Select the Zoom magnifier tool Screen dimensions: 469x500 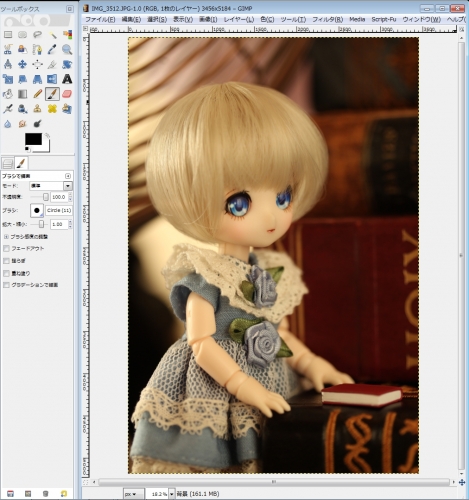point(67,49)
